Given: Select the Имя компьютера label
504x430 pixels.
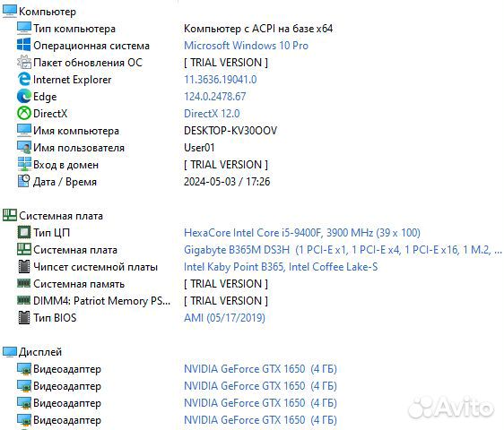Looking at the screenshot, I should coord(76,131).
